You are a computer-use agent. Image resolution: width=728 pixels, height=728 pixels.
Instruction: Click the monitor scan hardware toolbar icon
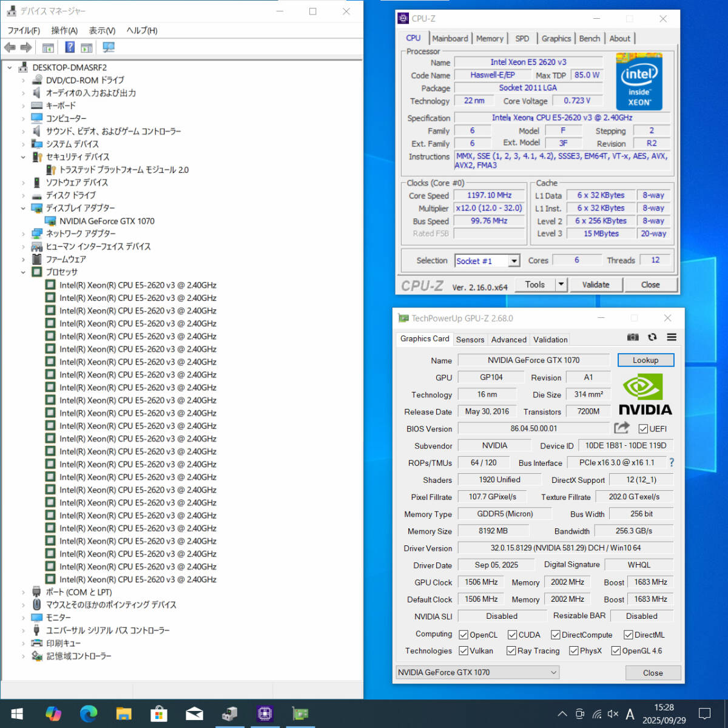click(x=109, y=47)
